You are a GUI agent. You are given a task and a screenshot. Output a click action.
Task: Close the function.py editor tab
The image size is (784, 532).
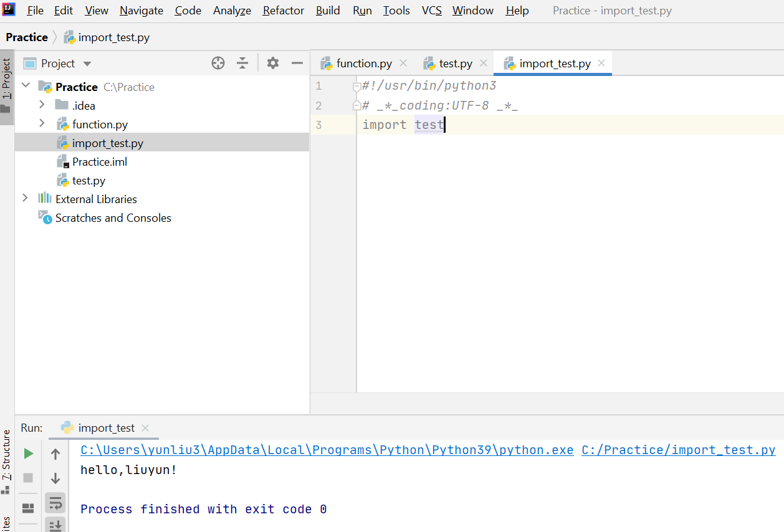coord(403,63)
